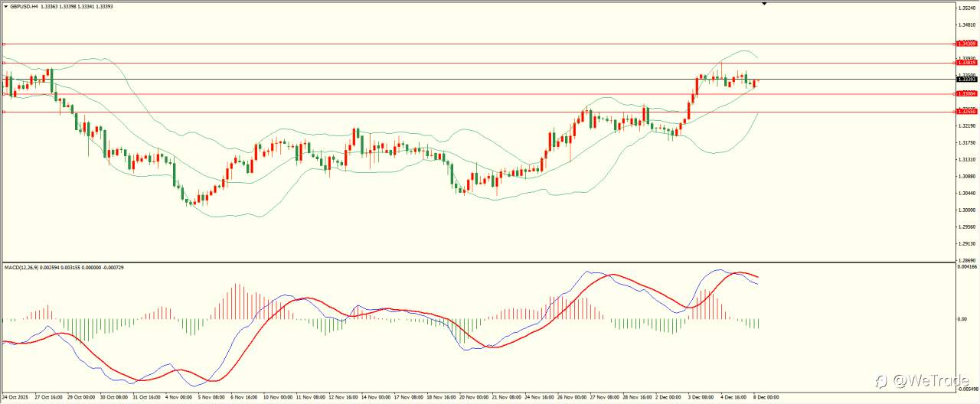Click the 4 Nov 00:00 time axis label
This screenshot has height=404, width=980.
tap(180, 398)
